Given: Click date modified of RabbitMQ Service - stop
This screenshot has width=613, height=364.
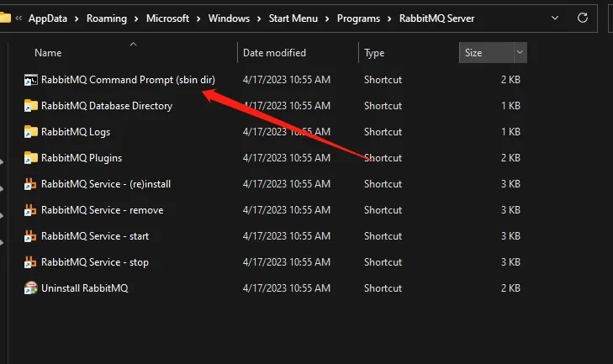Looking at the screenshot, I should click(287, 262).
